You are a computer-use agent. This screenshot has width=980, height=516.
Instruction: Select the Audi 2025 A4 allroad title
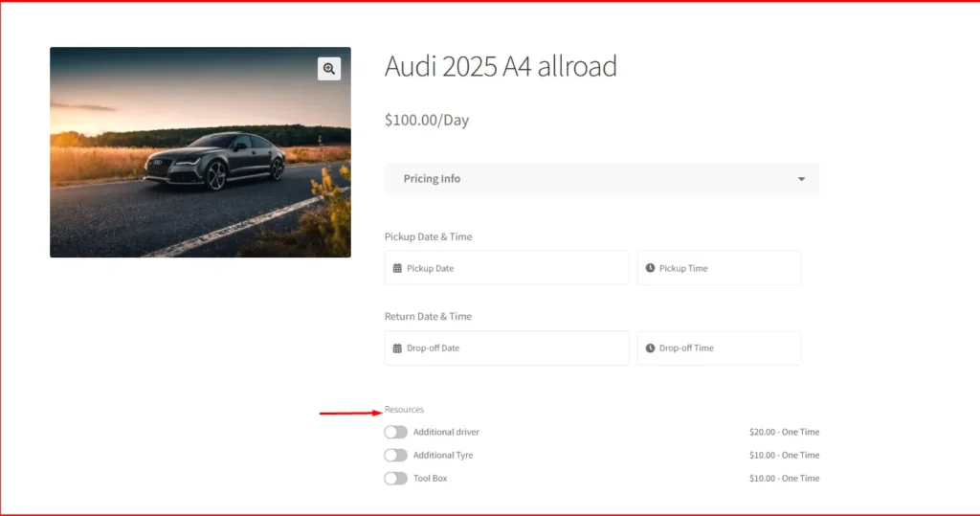click(x=501, y=66)
